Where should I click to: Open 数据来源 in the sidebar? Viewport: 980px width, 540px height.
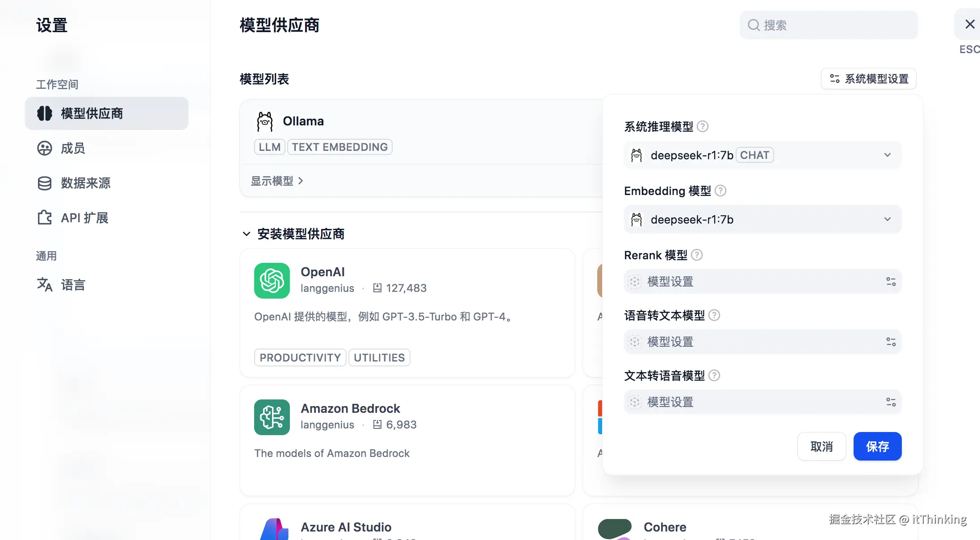point(85,183)
